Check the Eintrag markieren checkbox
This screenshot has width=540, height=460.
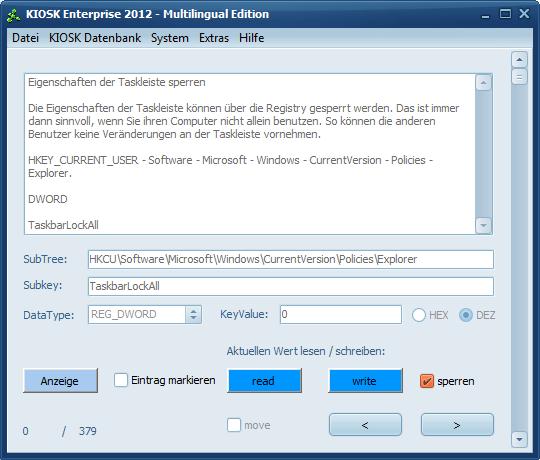(121, 380)
